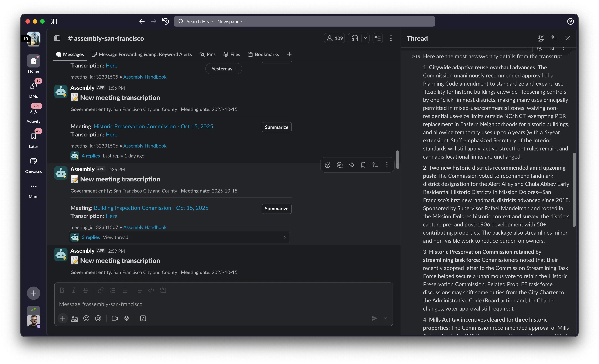This screenshot has width=599, height=364.
Task: Start a huddle with headphones icon
Action: (x=354, y=38)
